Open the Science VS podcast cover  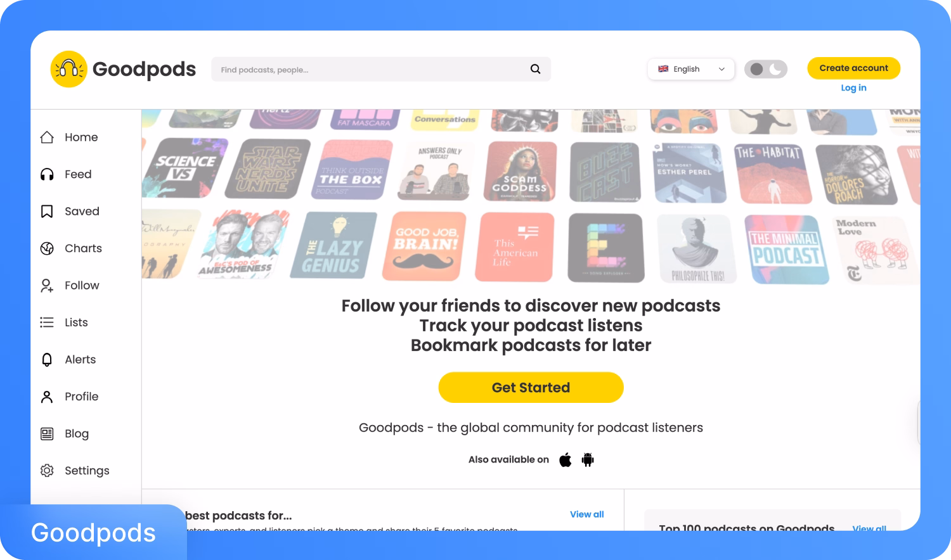coord(184,169)
